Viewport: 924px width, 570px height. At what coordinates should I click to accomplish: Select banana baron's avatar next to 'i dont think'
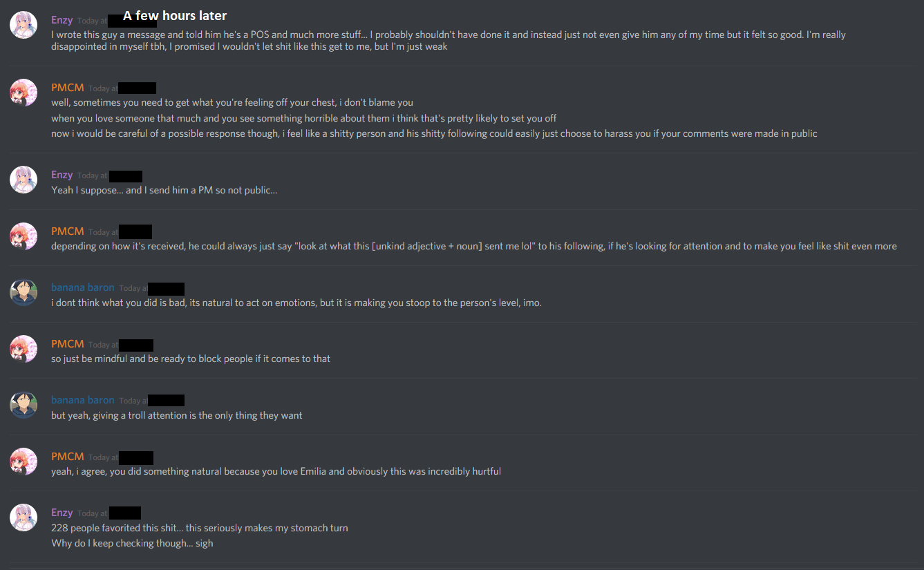23,292
